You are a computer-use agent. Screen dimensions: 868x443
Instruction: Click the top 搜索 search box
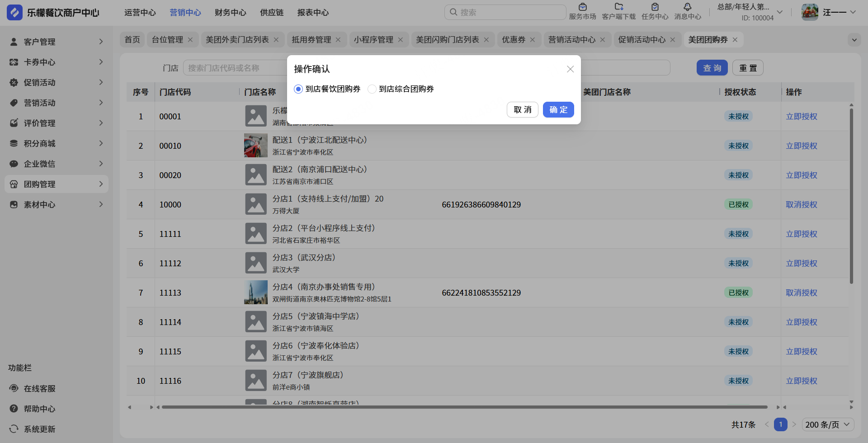click(505, 12)
